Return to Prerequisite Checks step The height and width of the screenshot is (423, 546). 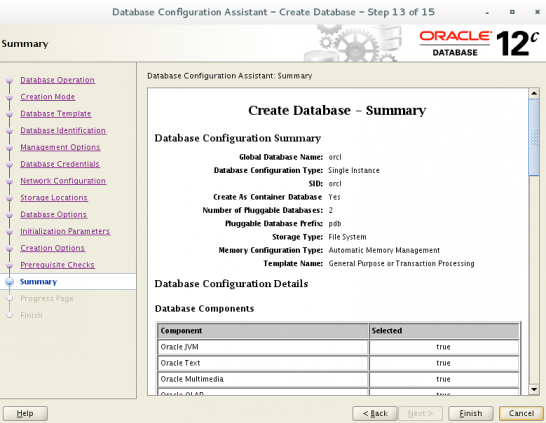click(x=57, y=265)
